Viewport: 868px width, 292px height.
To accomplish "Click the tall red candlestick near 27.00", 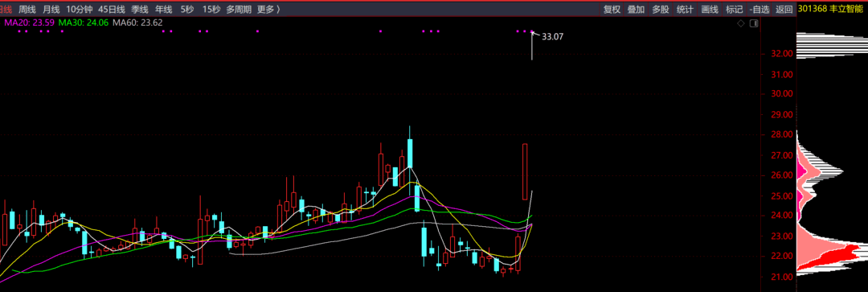I will (525, 172).
